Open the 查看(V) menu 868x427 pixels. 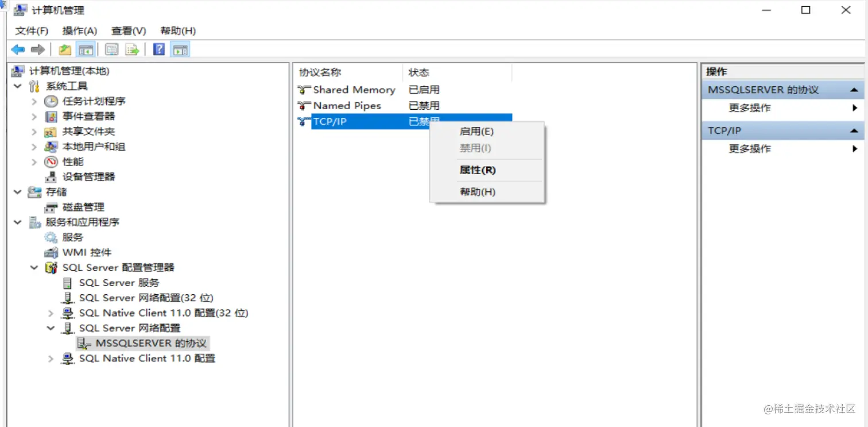point(129,30)
